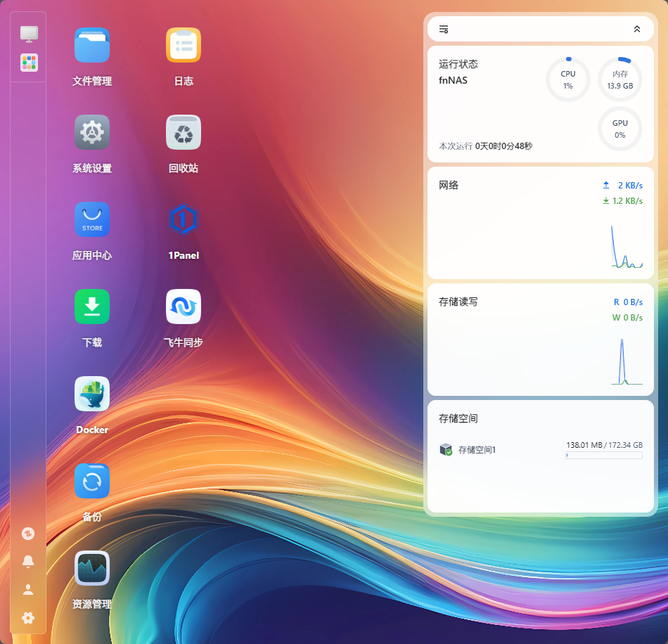This screenshot has width=668, height=644.
Task: Open the app launcher grid in sidebar
Action: tap(29, 63)
